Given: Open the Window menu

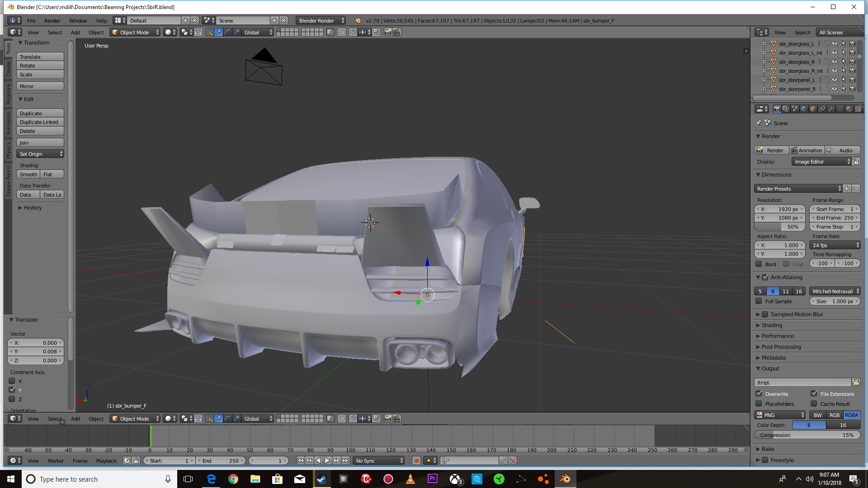Looking at the screenshot, I should tap(78, 21).
